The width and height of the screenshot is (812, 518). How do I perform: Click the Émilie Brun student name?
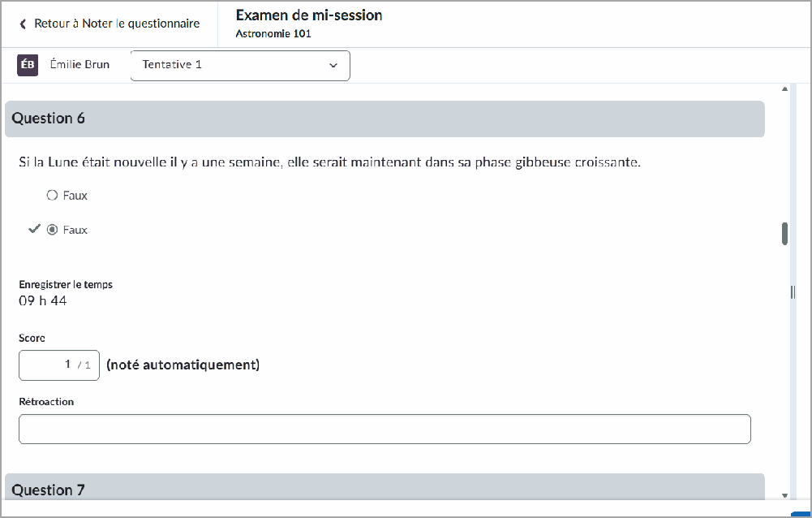click(80, 65)
